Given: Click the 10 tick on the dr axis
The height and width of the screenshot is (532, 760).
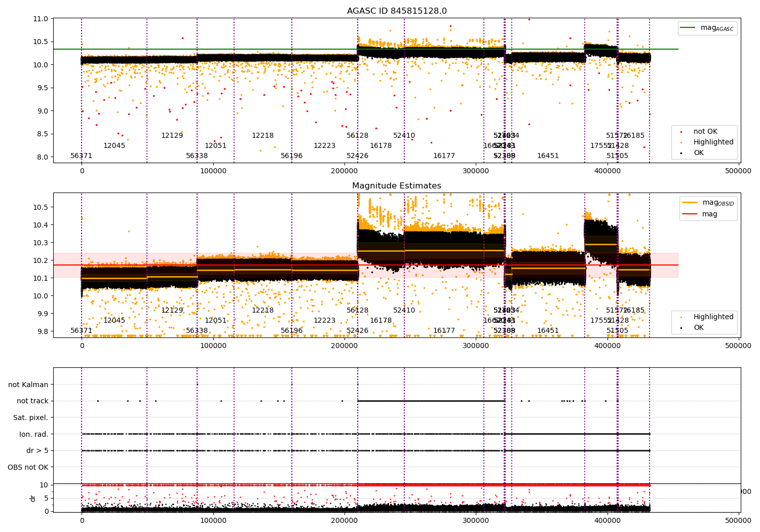Looking at the screenshot, I should pyautogui.click(x=45, y=485).
